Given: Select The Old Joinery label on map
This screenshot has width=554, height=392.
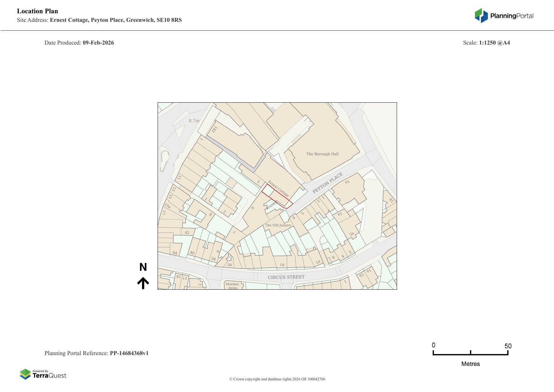Looking at the screenshot, I should pos(278,225).
